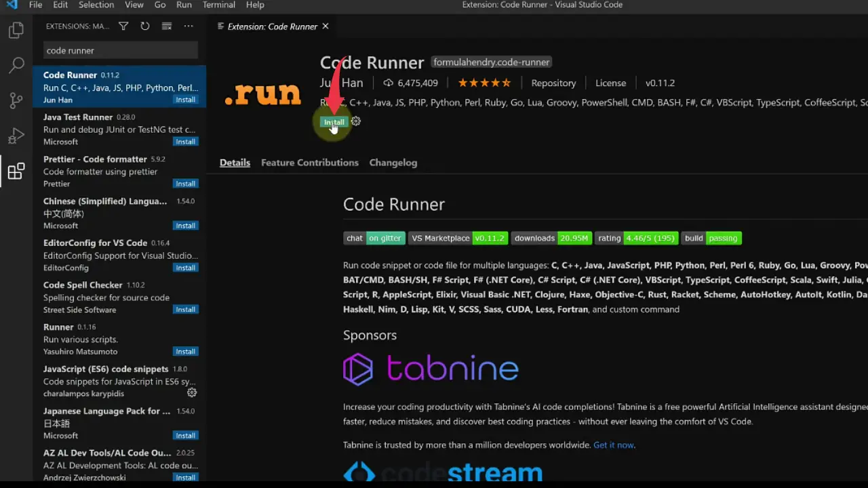Click the downloads 20.95M badge
The image size is (868, 488).
(x=551, y=238)
